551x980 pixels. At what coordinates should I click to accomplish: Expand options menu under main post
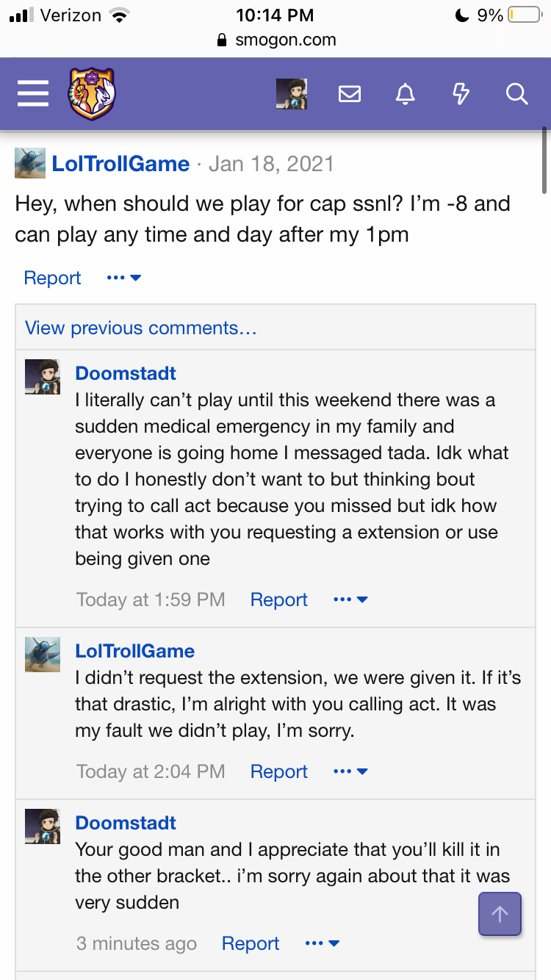click(123, 278)
